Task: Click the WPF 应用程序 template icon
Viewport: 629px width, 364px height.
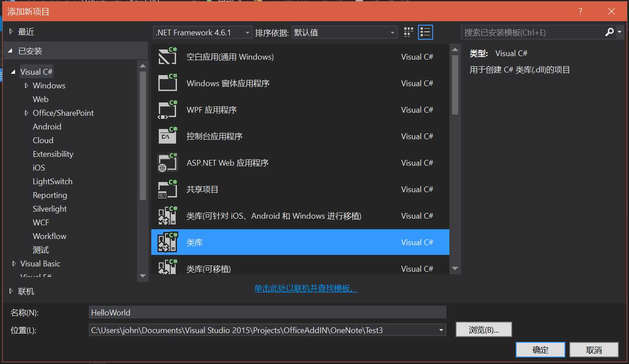Action: (x=168, y=110)
